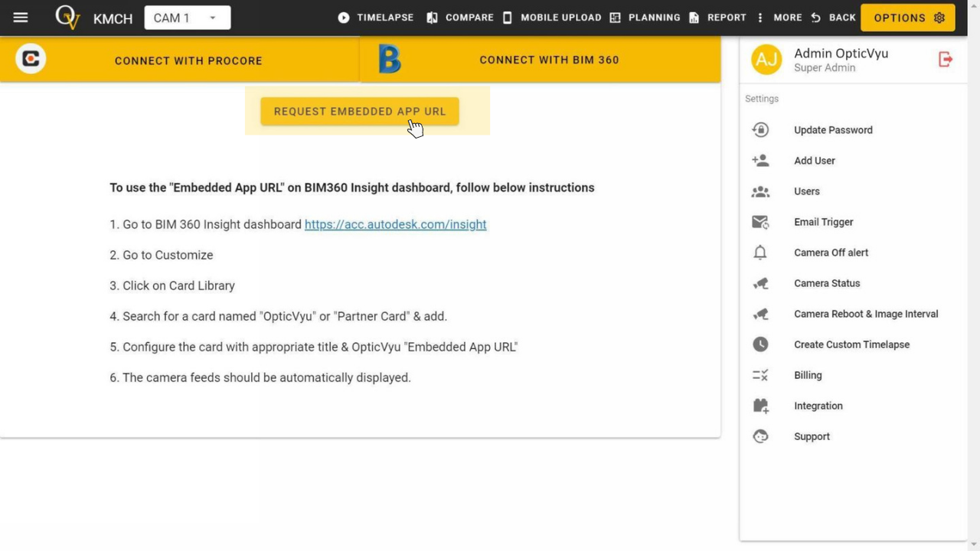Click the Compare icon
The width and height of the screenshot is (980, 551).
pos(433,18)
